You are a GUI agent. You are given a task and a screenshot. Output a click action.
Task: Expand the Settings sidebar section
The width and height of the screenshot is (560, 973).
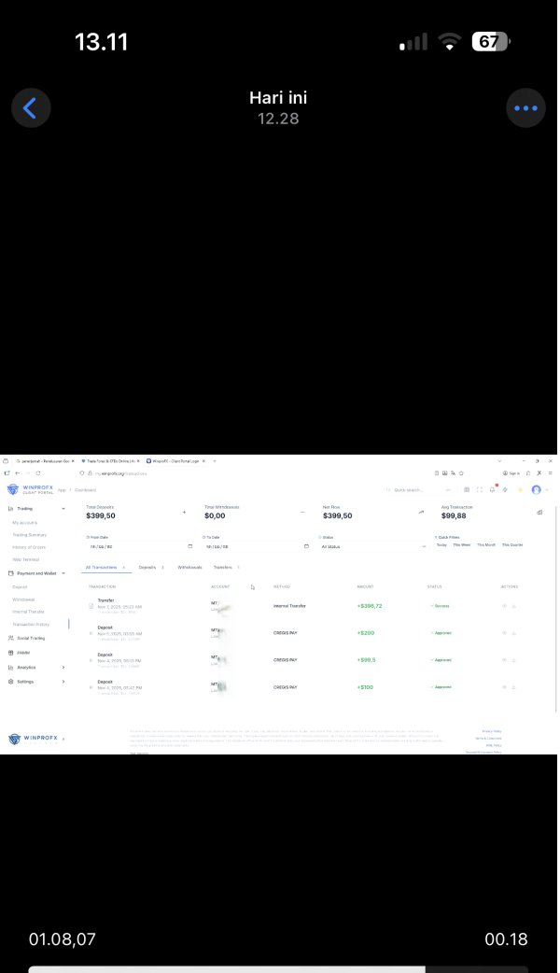[x=63, y=682]
